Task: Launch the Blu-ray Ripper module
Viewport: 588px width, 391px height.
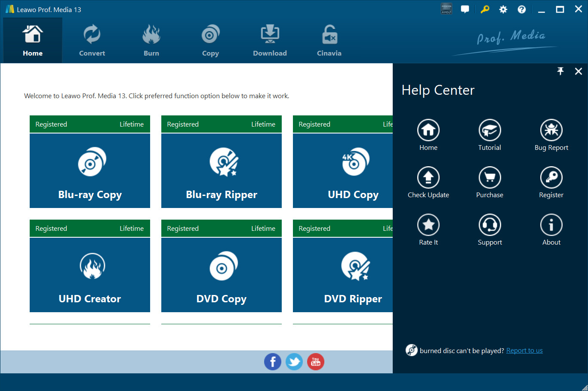Action: click(x=222, y=171)
